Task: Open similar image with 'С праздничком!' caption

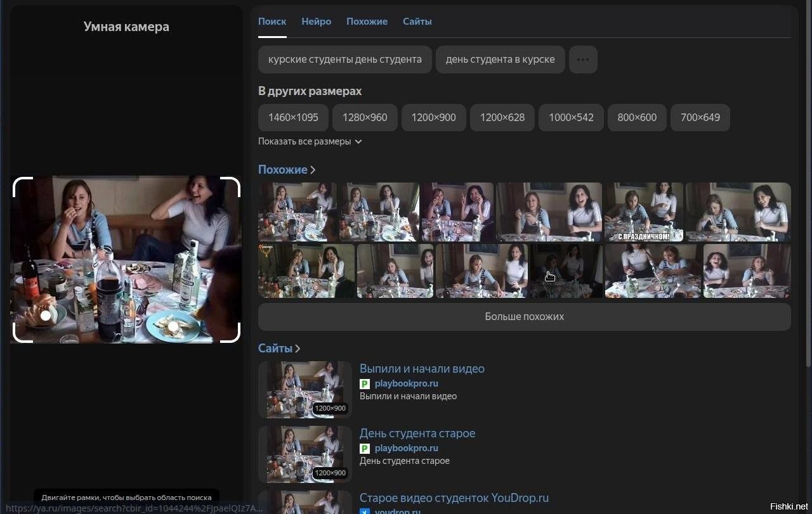Action: (x=644, y=212)
